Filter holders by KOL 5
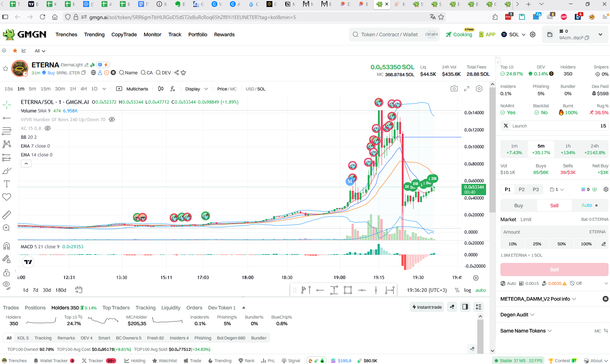The image size is (610, 364). (x=23, y=338)
